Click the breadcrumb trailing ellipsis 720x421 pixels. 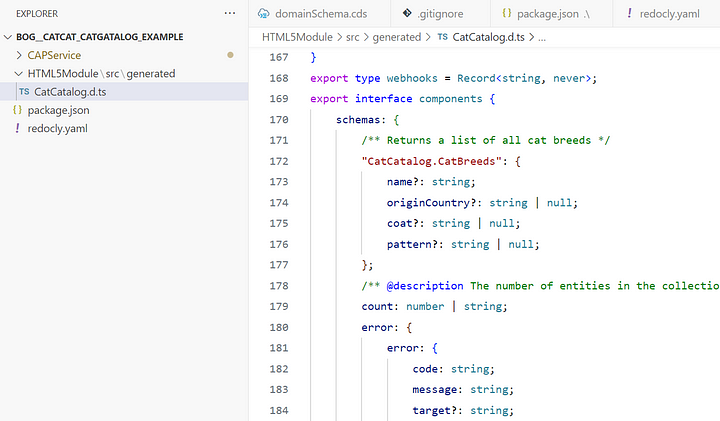coord(542,38)
